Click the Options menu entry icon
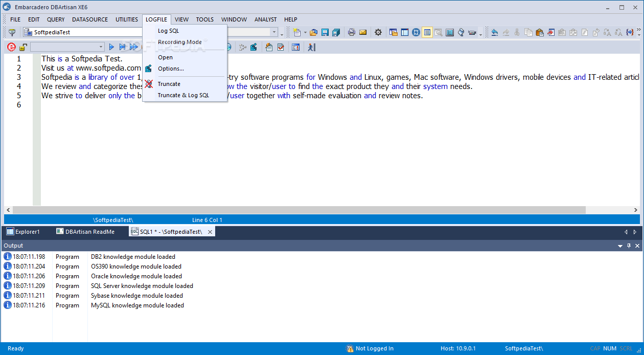 (149, 69)
